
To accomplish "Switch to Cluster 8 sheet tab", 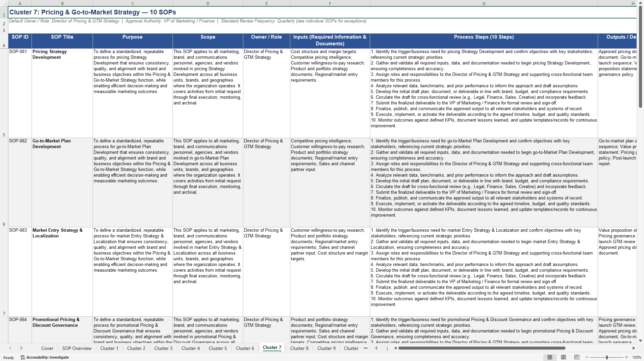I will [299, 348].
